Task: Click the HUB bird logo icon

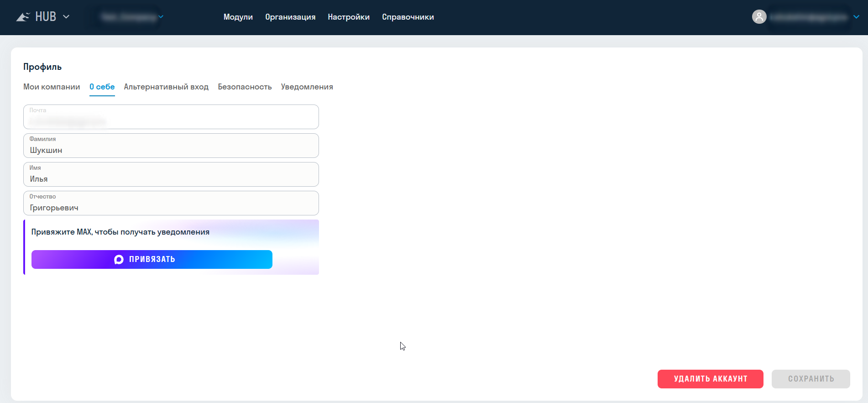Action: [23, 17]
